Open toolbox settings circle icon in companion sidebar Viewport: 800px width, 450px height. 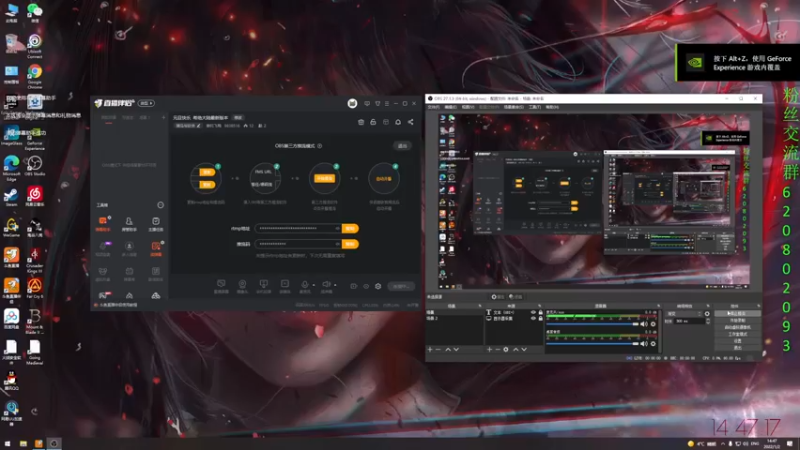160,205
